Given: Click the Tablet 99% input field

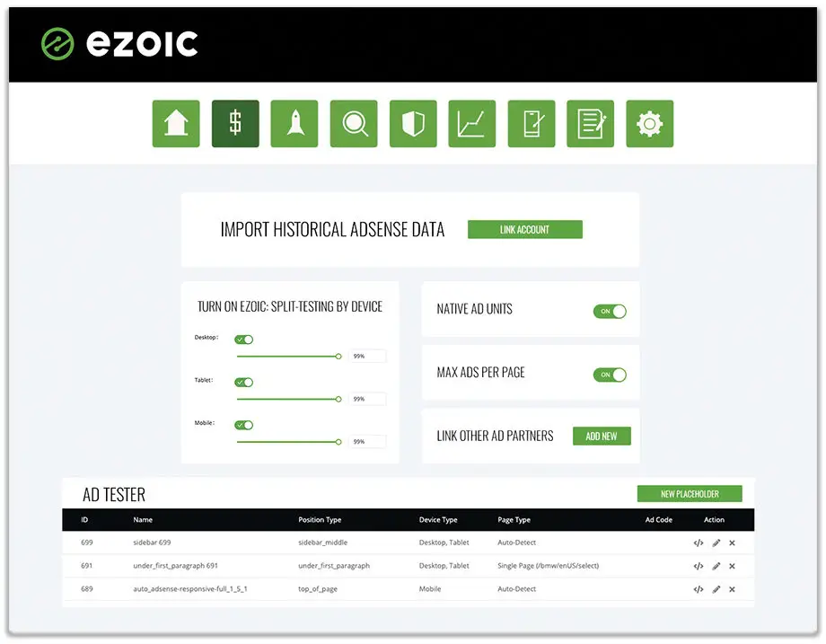Looking at the screenshot, I should tap(367, 399).
